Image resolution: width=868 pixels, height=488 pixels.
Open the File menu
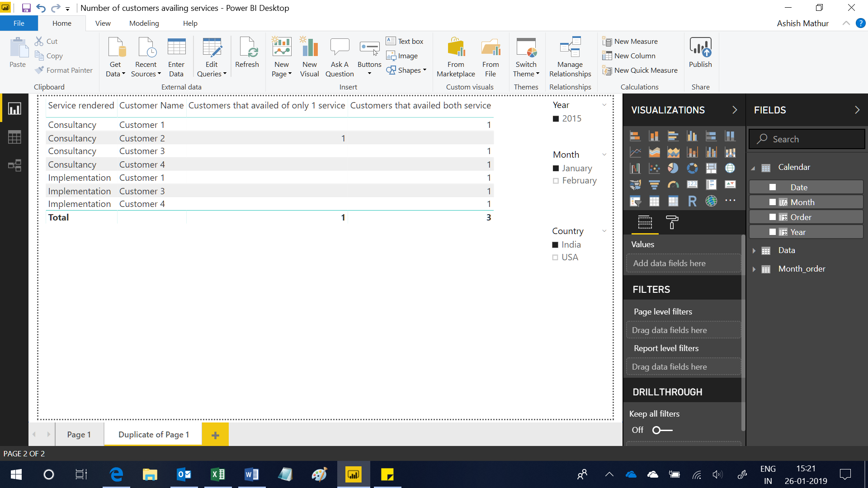pos(19,23)
